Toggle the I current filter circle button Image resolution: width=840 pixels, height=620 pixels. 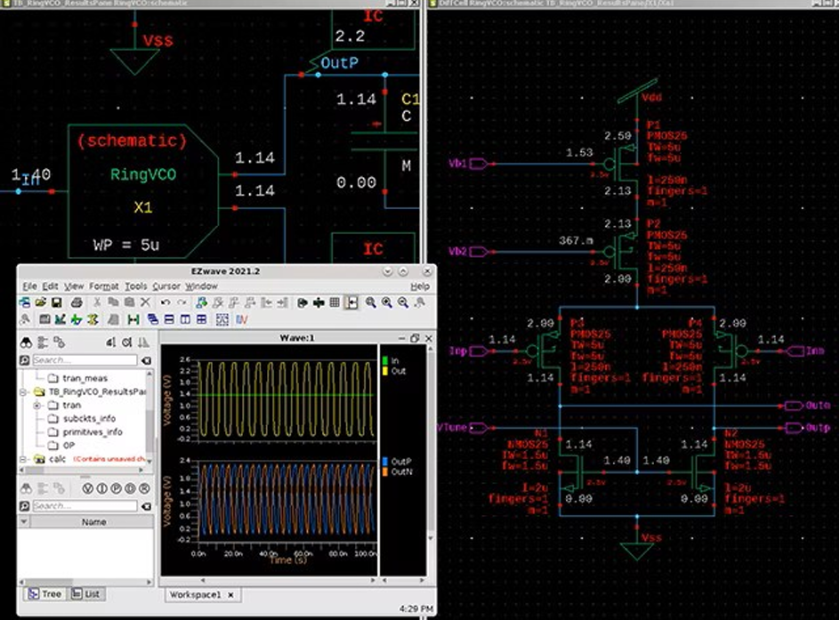tap(101, 489)
